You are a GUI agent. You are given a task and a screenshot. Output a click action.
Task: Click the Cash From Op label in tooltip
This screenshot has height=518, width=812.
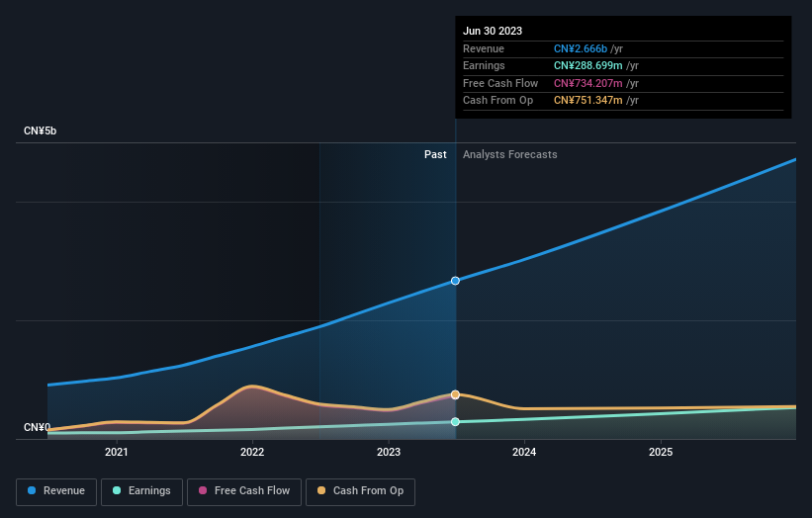click(x=497, y=101)
